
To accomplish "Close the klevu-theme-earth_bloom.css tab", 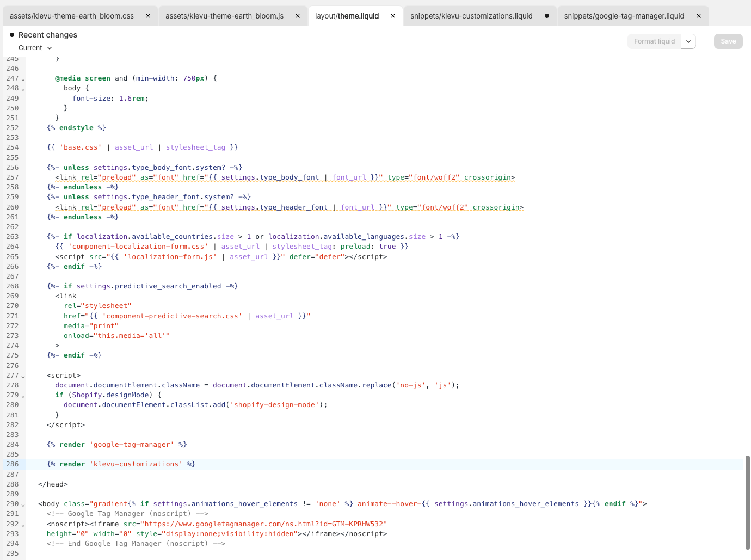I will (x=148, y=16).
